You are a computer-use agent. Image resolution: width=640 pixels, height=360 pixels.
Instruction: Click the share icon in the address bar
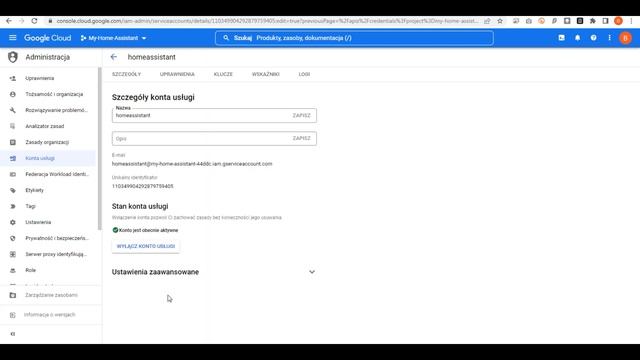[x=487, y=21]
